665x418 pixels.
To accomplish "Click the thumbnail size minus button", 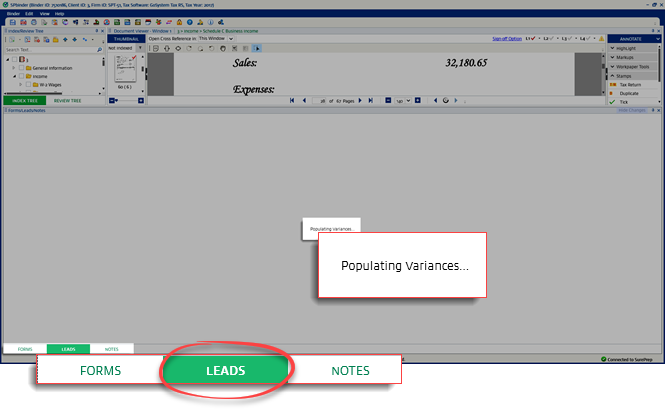I will point(112,100).
